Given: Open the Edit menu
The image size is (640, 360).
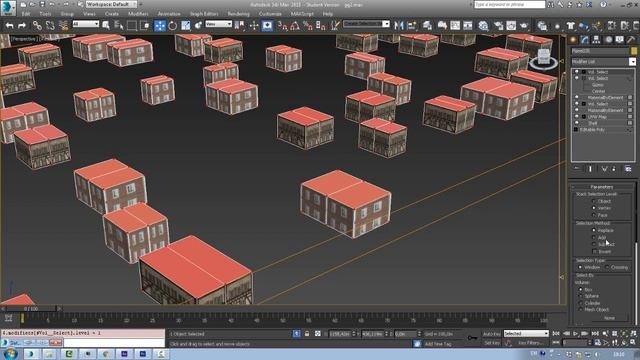Looking at the screenshot, I should tap(26, 14).
